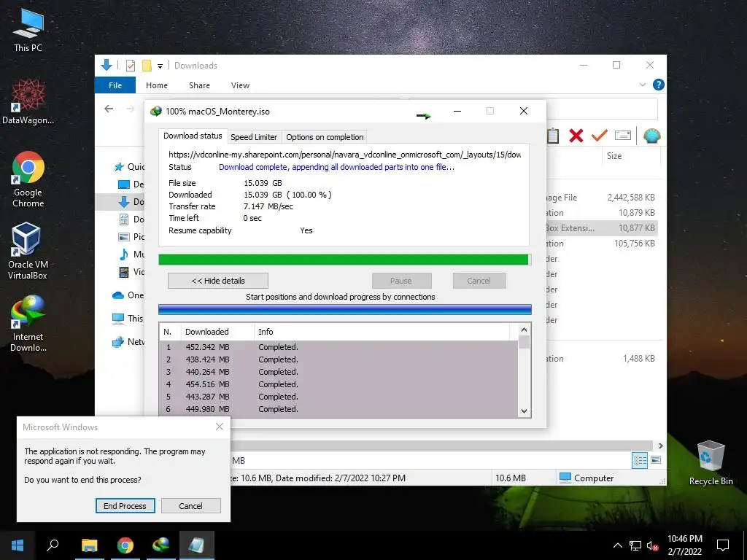747x560 pixels.
Task: Select Music in navigation pane
Action: tap(131, 254)
